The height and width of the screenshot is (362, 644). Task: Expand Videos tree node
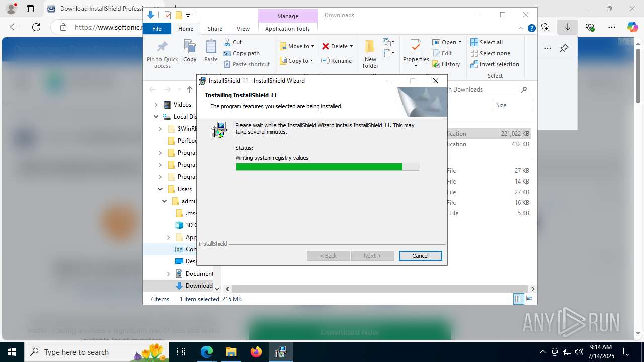point(156,105)
